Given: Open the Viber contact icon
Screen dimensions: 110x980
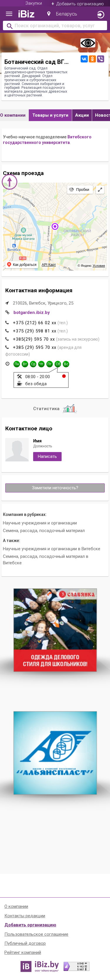Looking at the screenshot, I should (x=101, y=59).
